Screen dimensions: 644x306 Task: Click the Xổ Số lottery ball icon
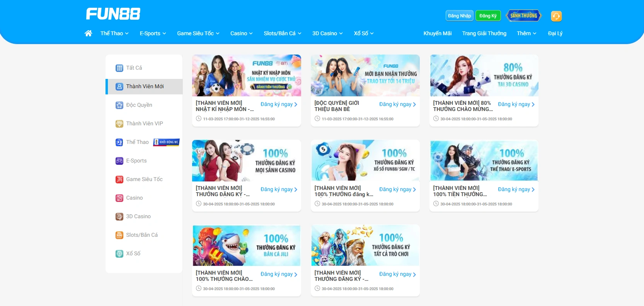pos(119,254)
